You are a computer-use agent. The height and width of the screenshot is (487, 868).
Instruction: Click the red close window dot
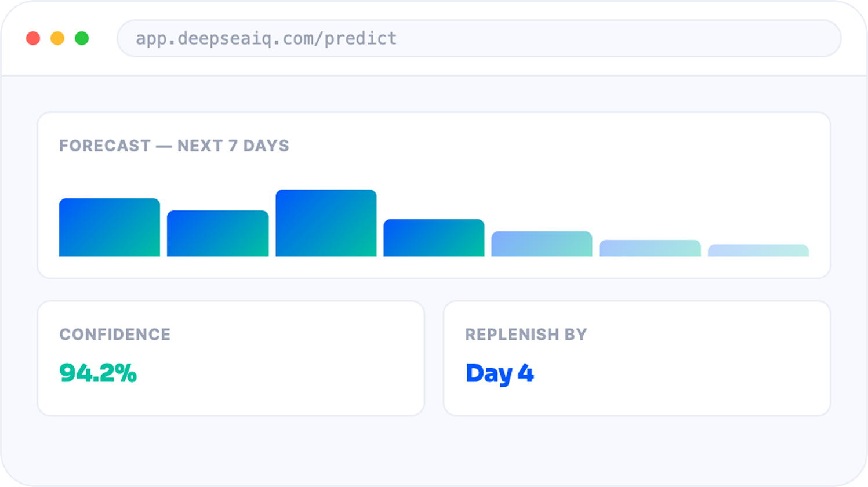(x=33, y=38)
